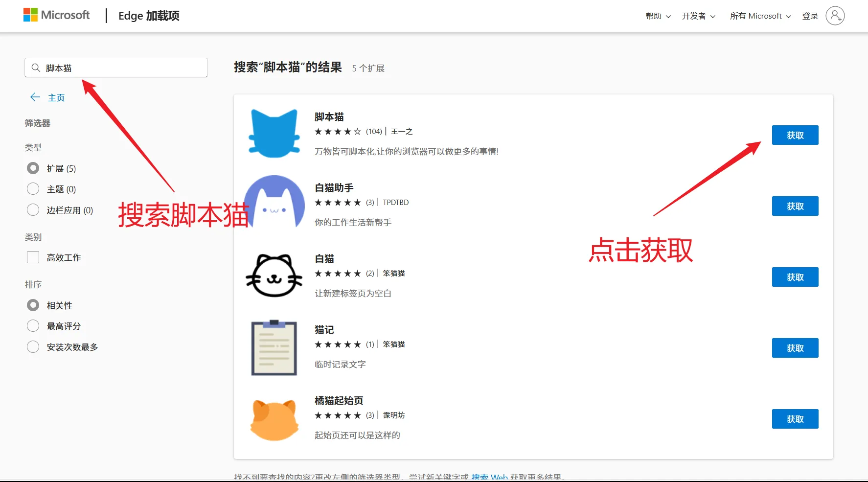Get the 白猫助手 extension

795,206
